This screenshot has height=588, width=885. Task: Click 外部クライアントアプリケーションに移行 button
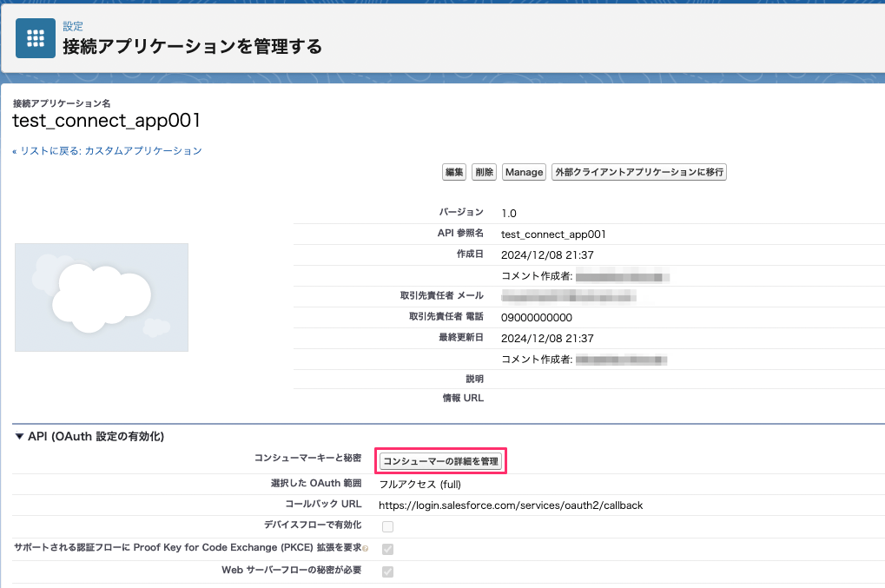tap(639, 172)
